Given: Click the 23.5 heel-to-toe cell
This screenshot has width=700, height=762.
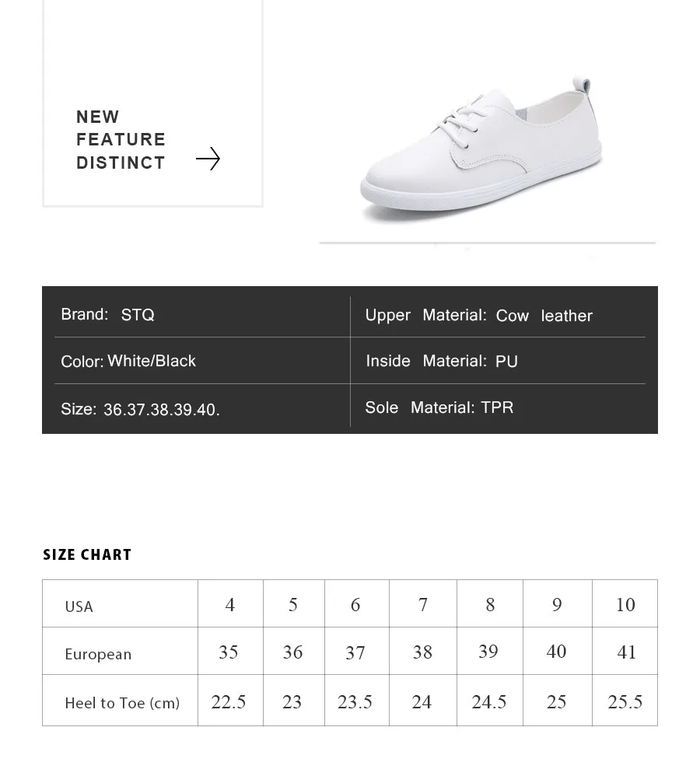Looking at the screenshot, I should tap(357, 701).
